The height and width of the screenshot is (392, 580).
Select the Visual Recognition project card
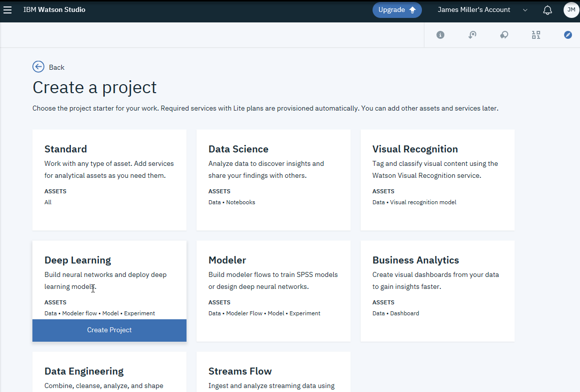pos(437,180)
